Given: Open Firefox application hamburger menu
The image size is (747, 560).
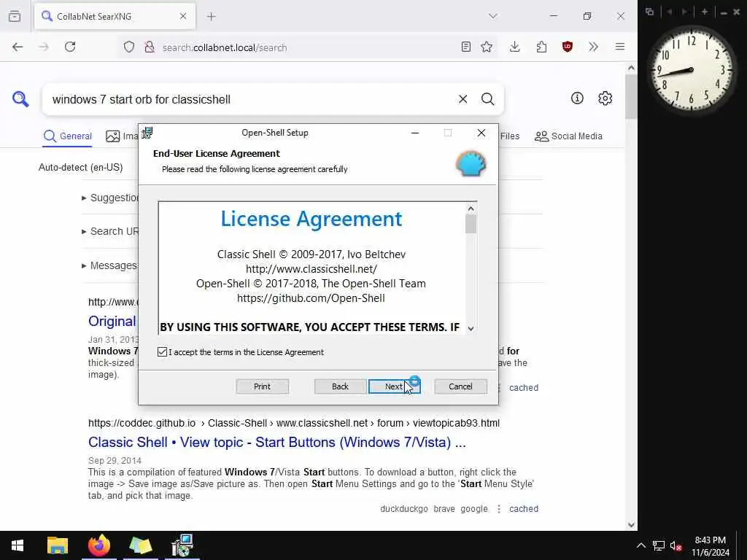Looking at the screenshot, I should pos(620,47).
